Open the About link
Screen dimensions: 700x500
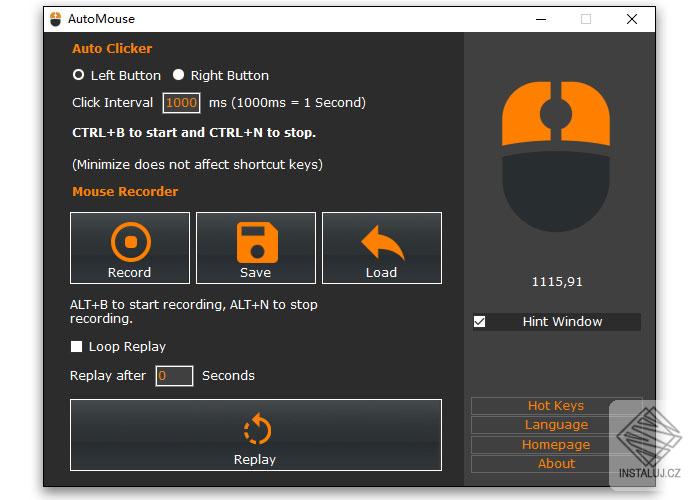coord(556,463)
